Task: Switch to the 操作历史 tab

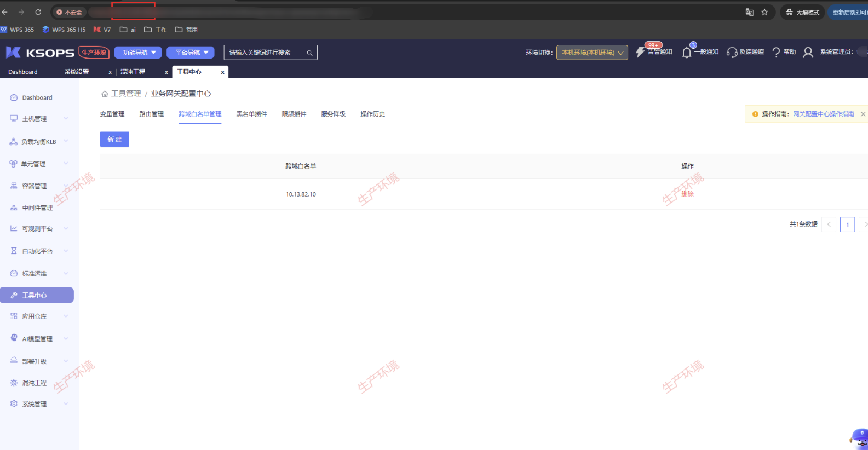Action: pos(372,114)
